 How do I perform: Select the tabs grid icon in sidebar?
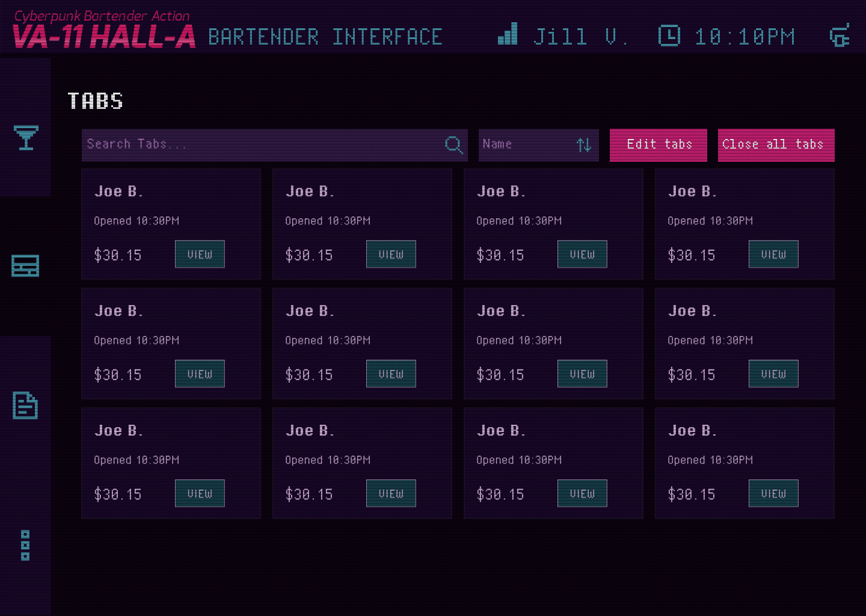(x=25, y=265)
